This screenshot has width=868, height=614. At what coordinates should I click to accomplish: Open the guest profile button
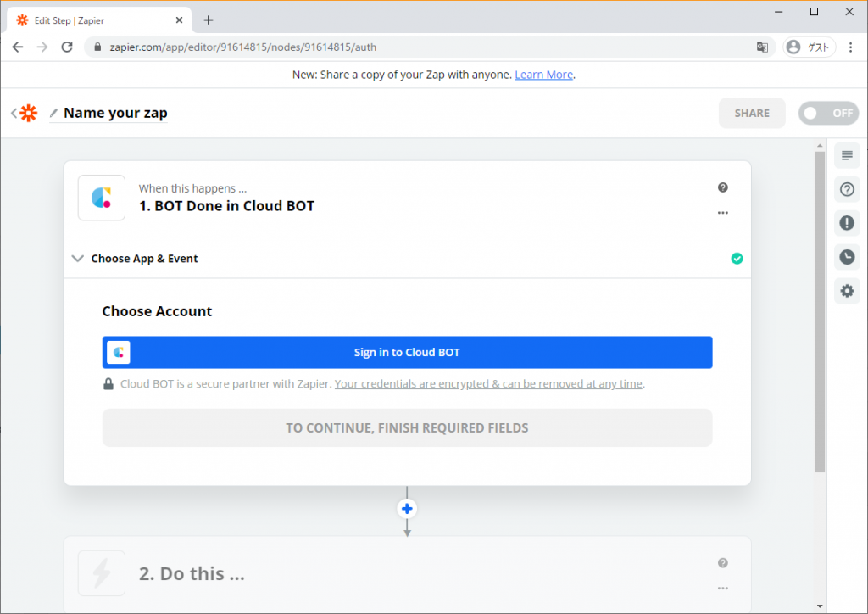[x=809, y=47]
